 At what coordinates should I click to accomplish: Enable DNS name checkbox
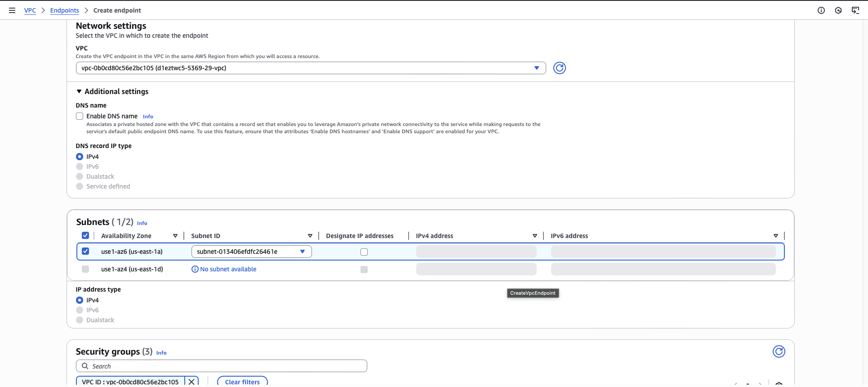click(80, 116)
